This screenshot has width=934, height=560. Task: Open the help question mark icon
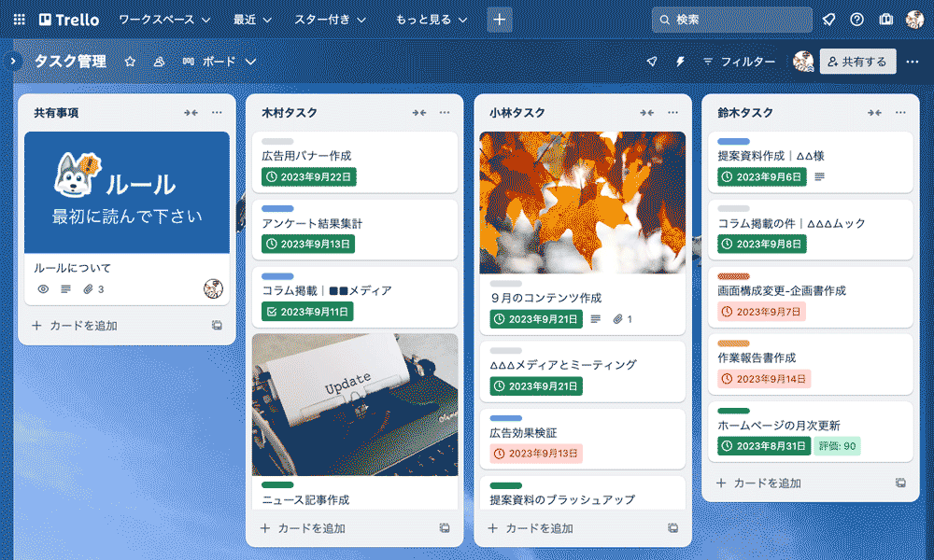857,20
